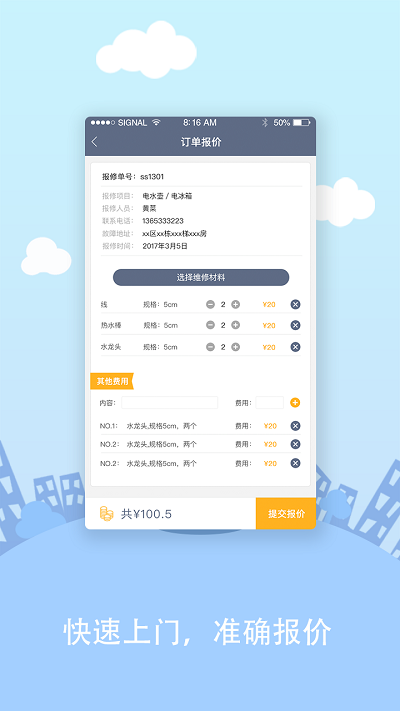The image size is (400, 711).
Task: Tap the Wi-Fi icon in status bar
Action: click(156, 122)
